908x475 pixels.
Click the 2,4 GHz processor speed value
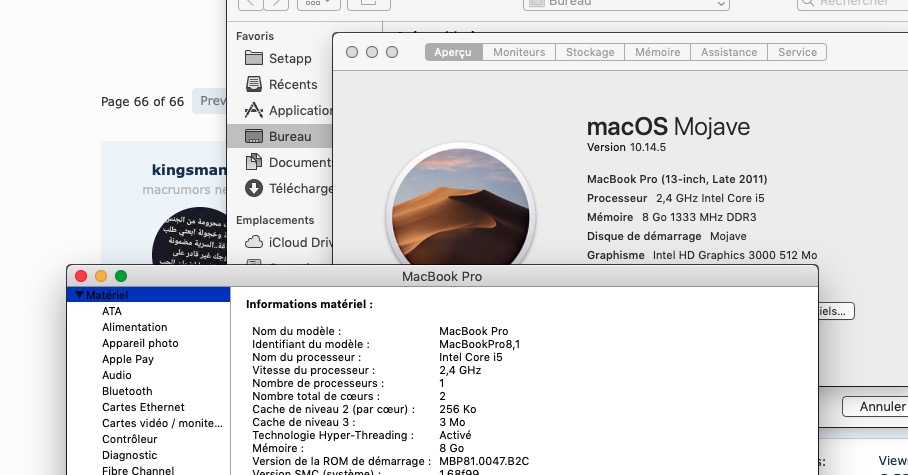pyautogui.click(x=460, y=370)
